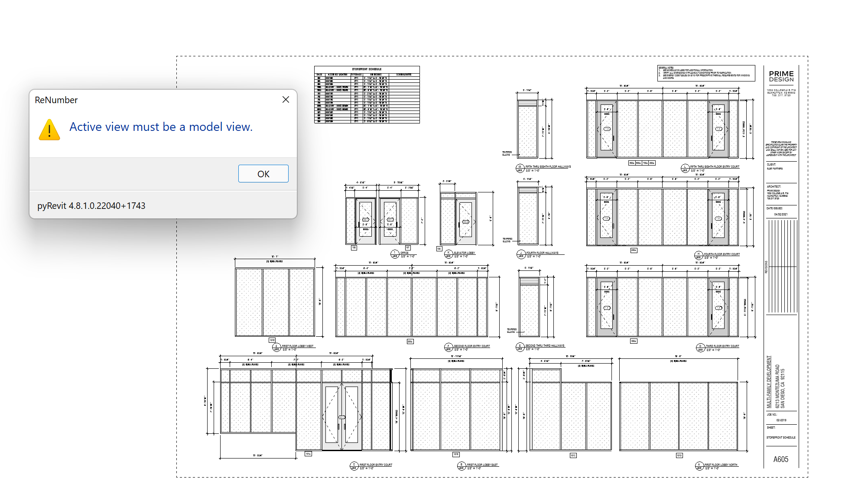
Task: Click the view bubble for Elevator Lobby
Action: coord(449,254)
